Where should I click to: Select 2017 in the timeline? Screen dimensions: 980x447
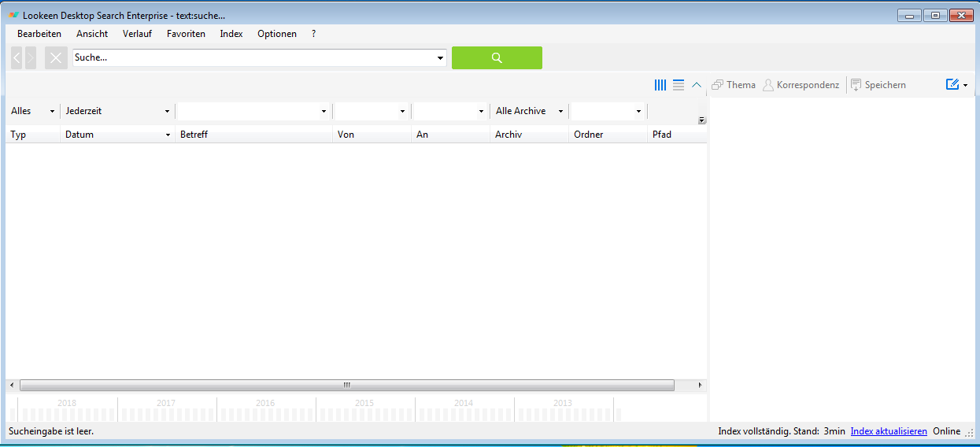coord(166,403)
